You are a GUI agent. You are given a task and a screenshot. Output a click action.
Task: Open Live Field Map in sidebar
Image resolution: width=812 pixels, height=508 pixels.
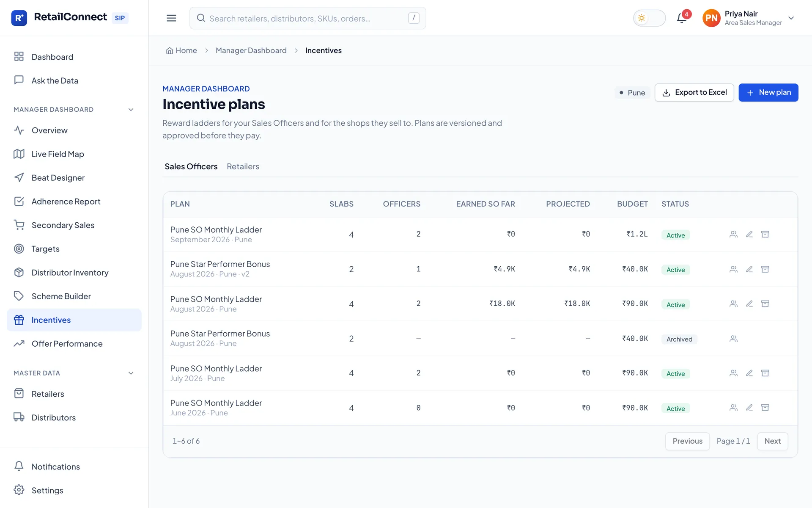[x=74, y=154]
